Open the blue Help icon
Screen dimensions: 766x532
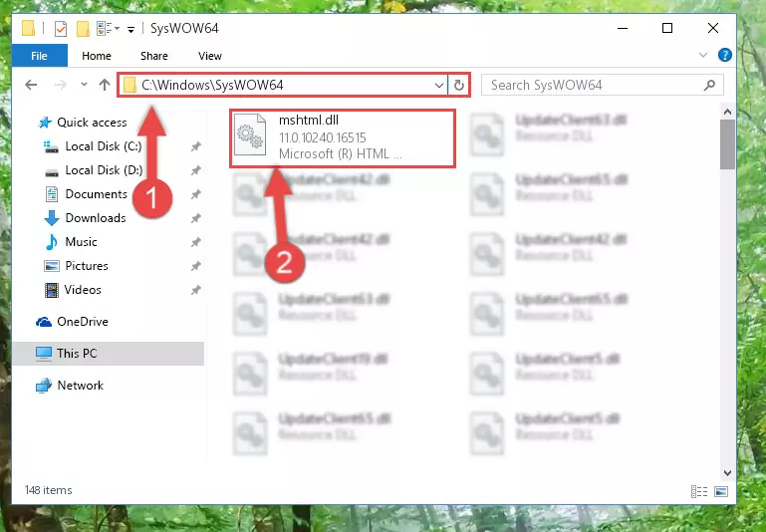click(x=725, y=55)
